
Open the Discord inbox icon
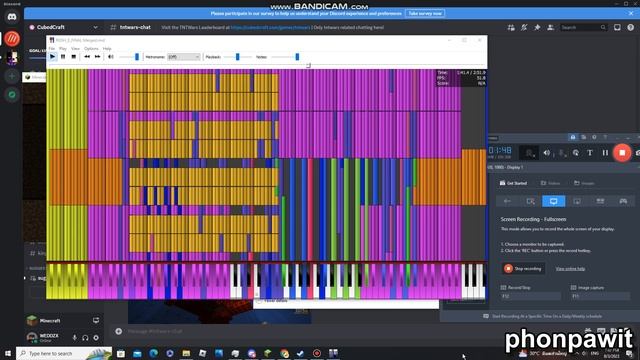click(617, 27)
